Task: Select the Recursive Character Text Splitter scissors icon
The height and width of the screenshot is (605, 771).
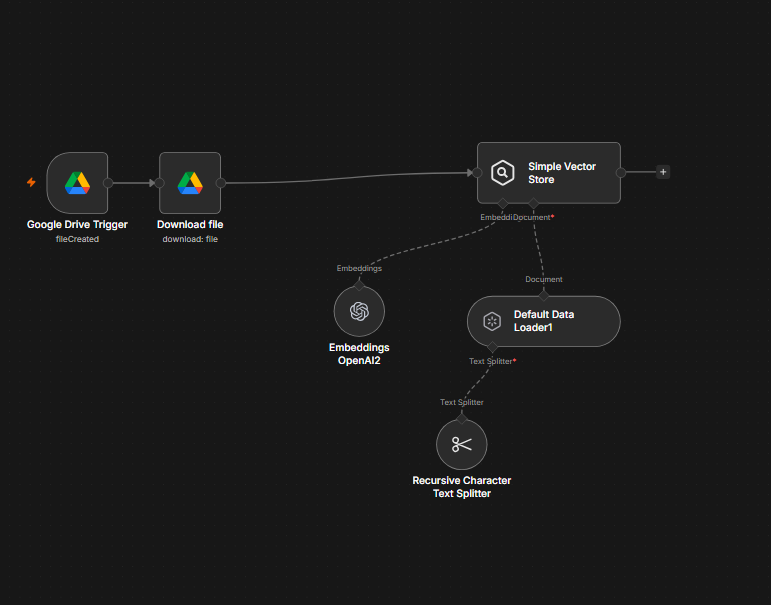Action: point(462,444)
